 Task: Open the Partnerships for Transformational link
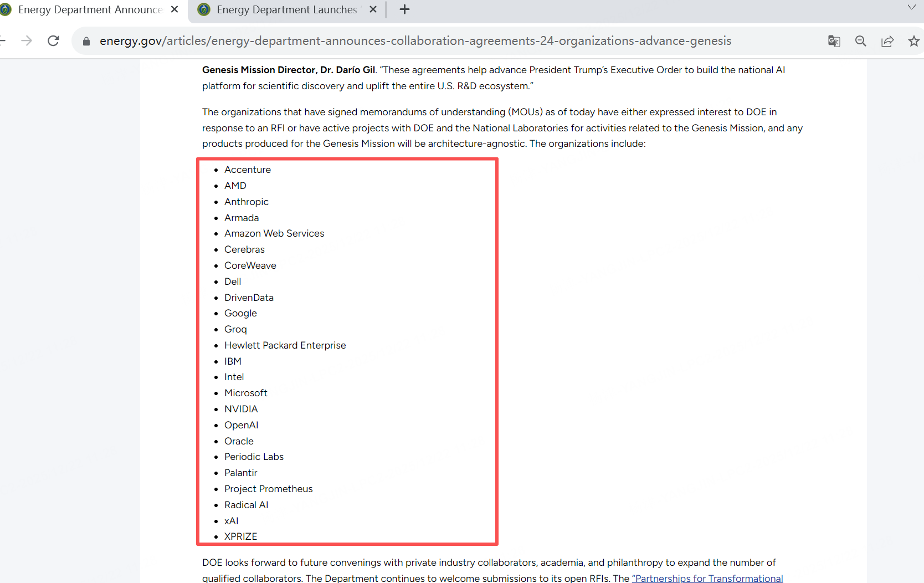(x=707, y=578)
